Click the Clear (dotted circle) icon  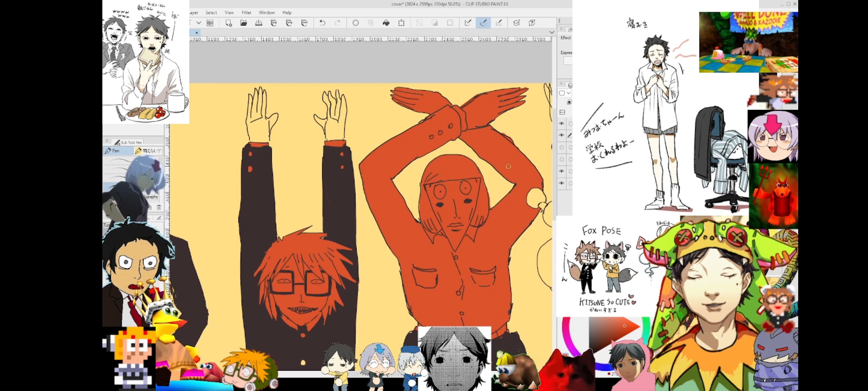point(356,23)
